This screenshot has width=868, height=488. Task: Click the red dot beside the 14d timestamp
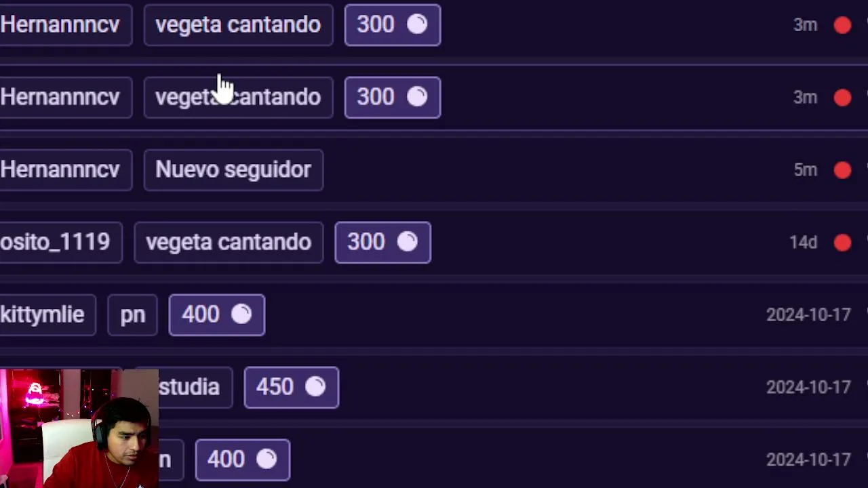click(x=842, y=242)
